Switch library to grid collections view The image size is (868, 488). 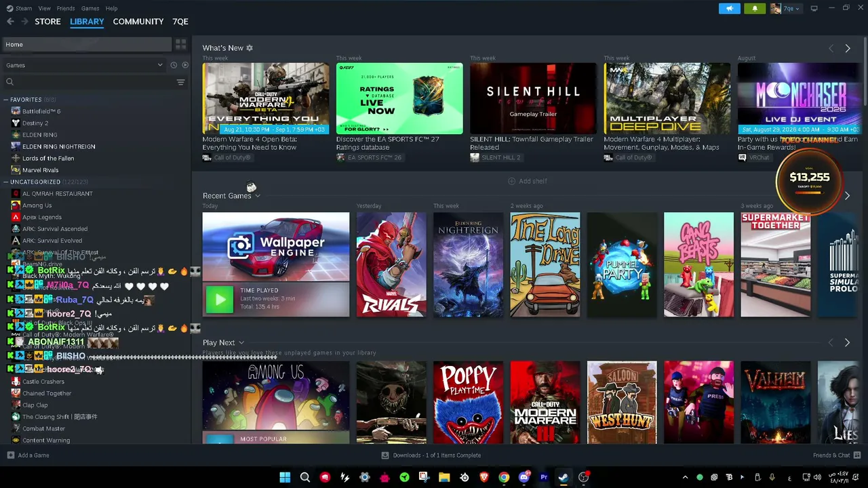[180, 45]
